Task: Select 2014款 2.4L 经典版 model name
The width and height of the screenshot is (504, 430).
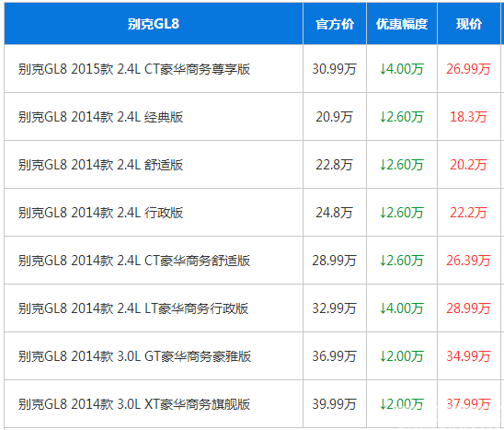Action: pyautogui.click(x=100, y=117)
